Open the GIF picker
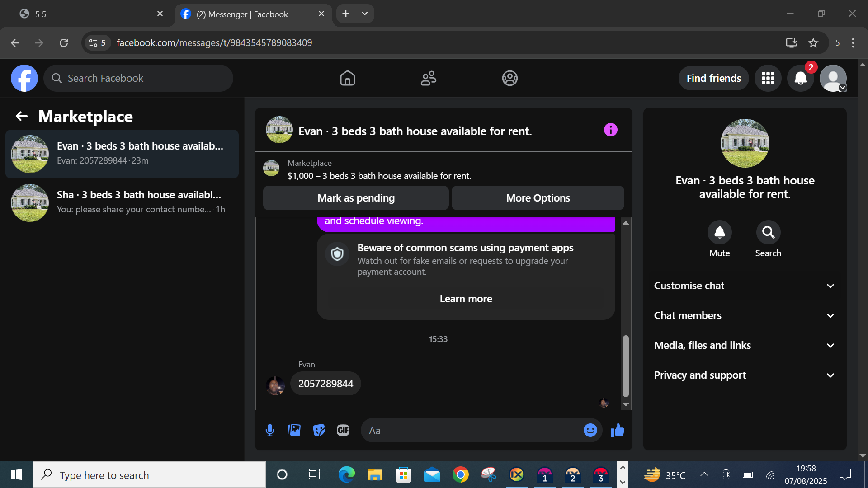Image resolution: width=868 pixels, height=488 pixels. click(x=343, y=430)
